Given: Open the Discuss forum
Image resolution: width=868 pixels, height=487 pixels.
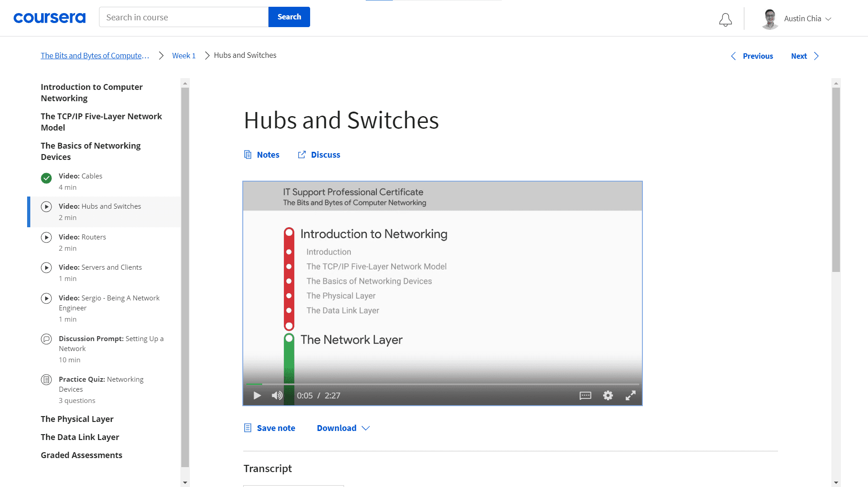Looking at the screenshot, I should pyautogui.click(x=319, y=155).
